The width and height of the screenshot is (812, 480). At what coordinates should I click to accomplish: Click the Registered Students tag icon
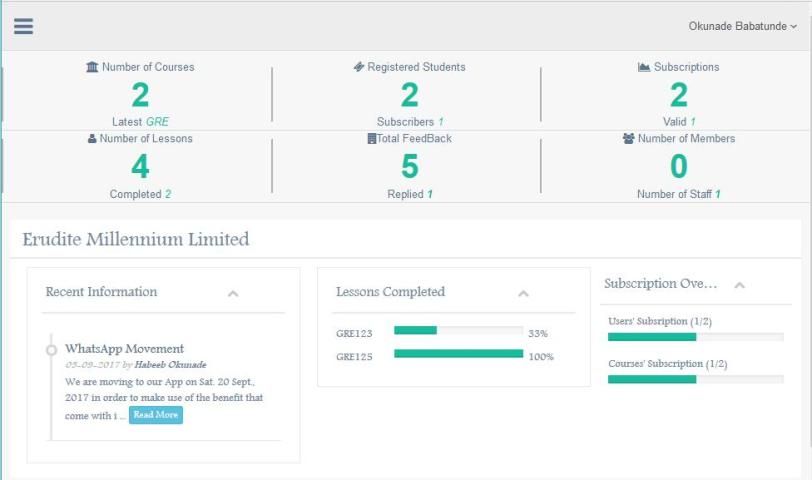click(x=359, y=67)
